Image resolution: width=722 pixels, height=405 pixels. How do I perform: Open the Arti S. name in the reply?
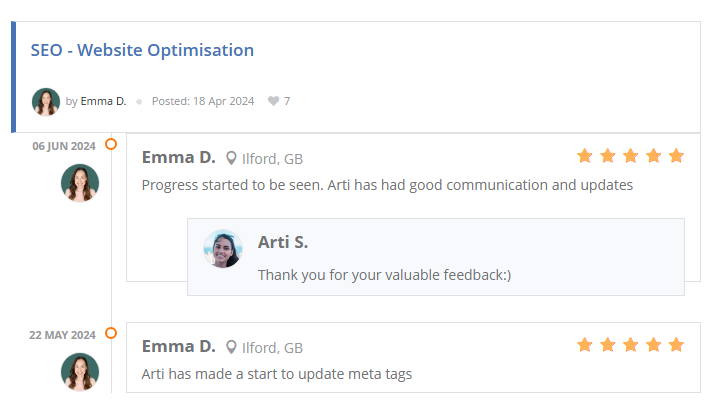click(x=283, y=242)
